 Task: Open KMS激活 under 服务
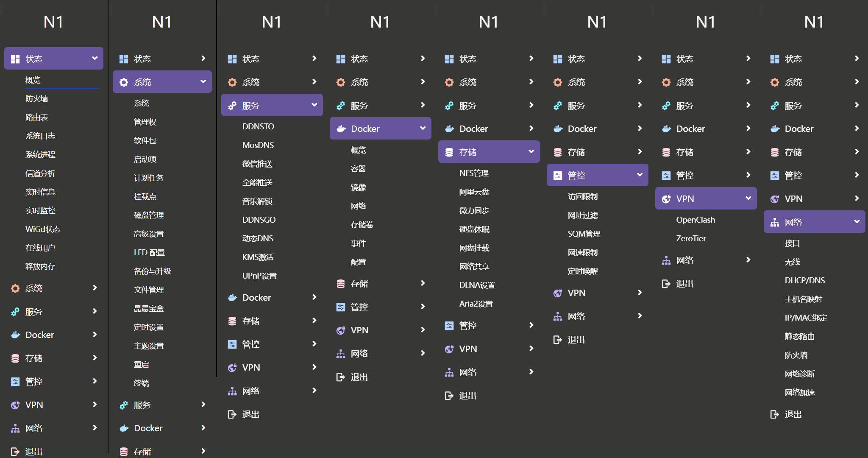coord(258,257)
